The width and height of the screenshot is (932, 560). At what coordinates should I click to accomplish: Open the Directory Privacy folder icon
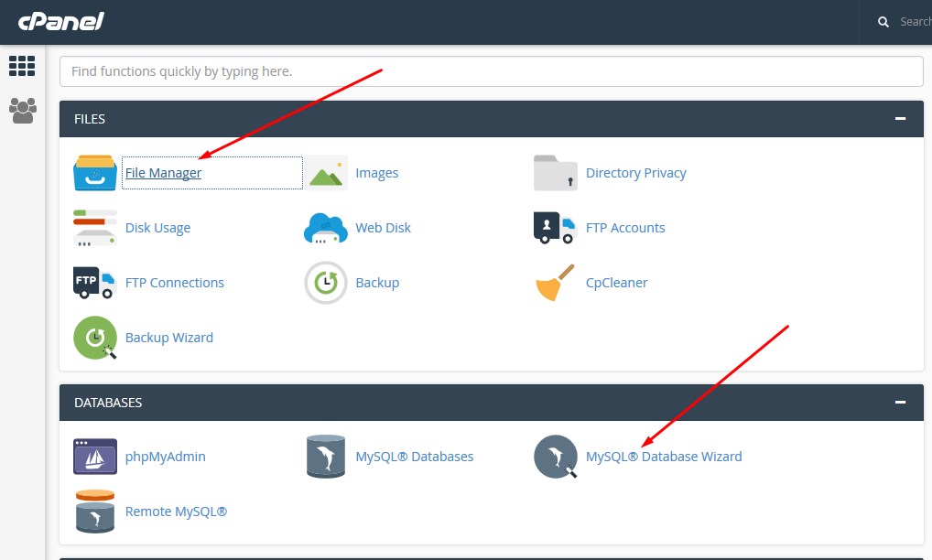point(556,173)
